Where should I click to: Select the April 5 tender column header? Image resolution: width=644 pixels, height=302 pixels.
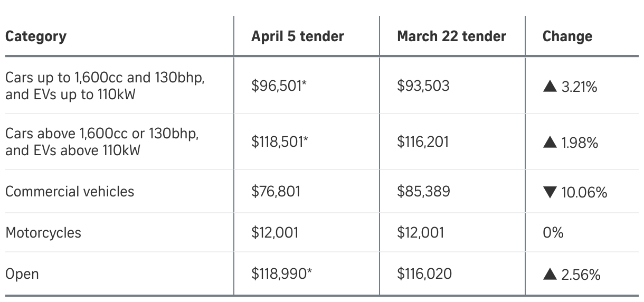298,36
